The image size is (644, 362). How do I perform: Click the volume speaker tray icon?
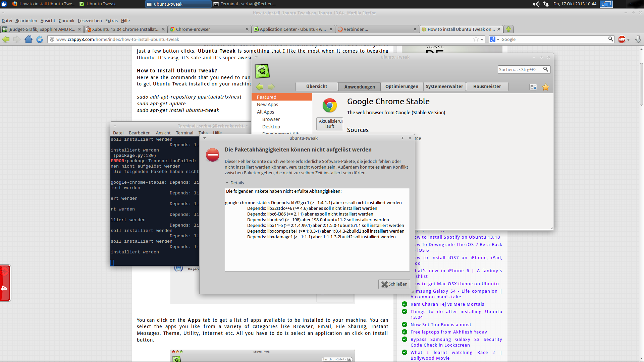point(536,4)
